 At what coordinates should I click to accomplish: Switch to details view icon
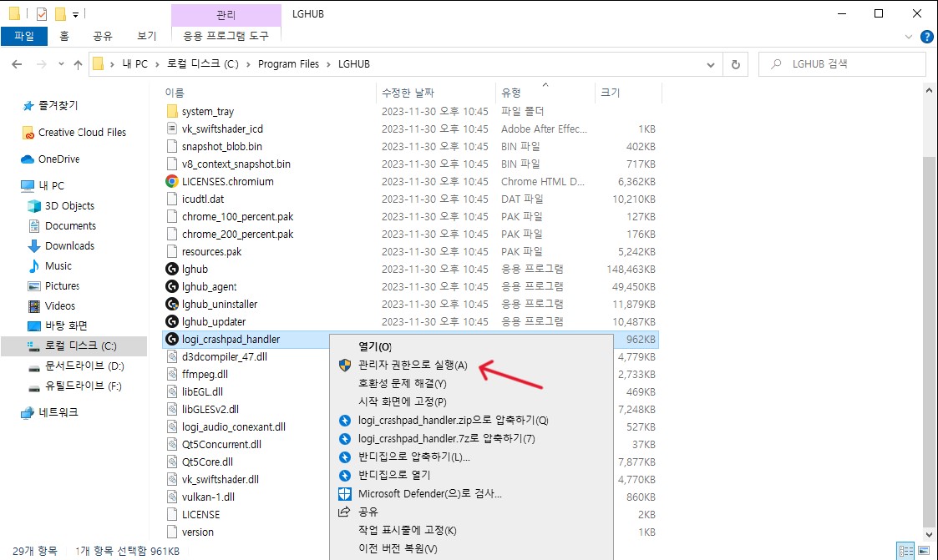tap(906, 551)
